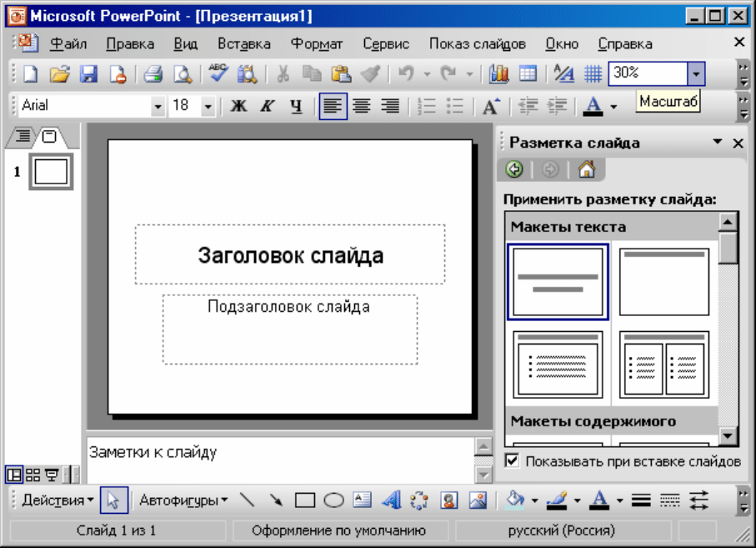The height and width of the screenshot is (548, 756).
Task: Open a file with the Open folder icon
Action: (x=60, y=74)
